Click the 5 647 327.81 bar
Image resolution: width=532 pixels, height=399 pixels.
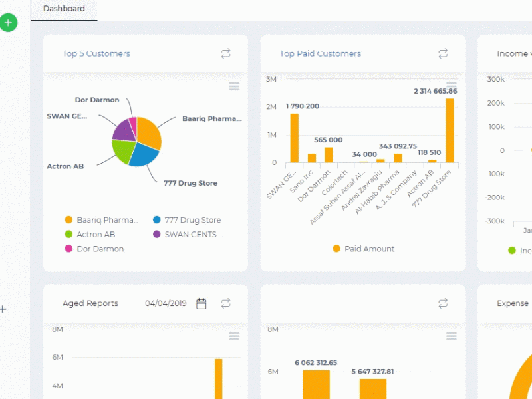pos(373,389)
